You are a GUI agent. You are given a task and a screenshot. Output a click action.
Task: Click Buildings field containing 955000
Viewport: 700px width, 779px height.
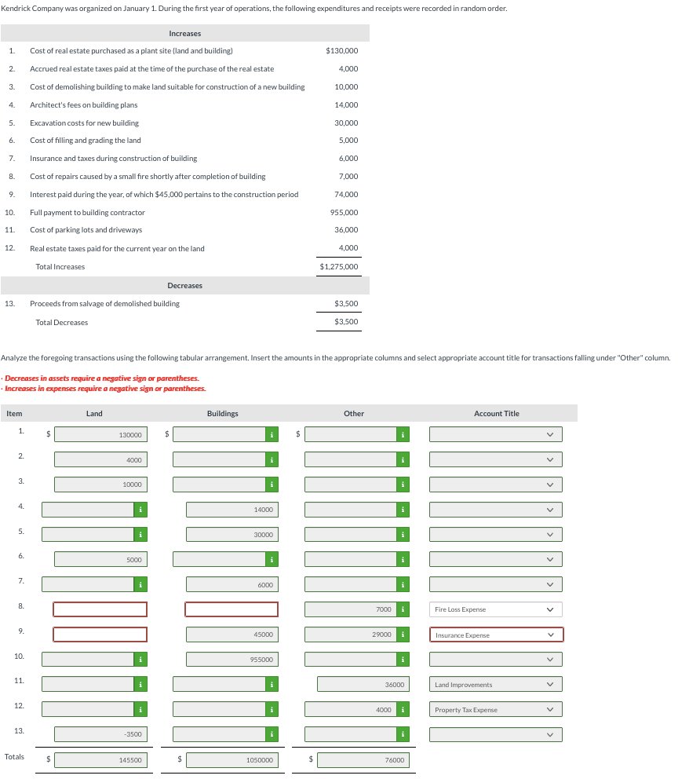pyautogui.click(x=232, y=660)
